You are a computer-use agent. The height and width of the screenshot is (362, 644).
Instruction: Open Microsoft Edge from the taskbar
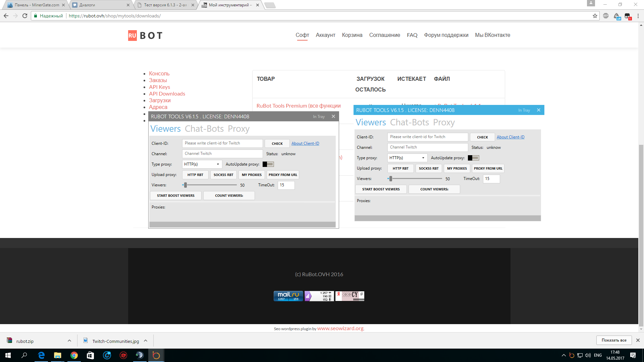coord(41,355)
